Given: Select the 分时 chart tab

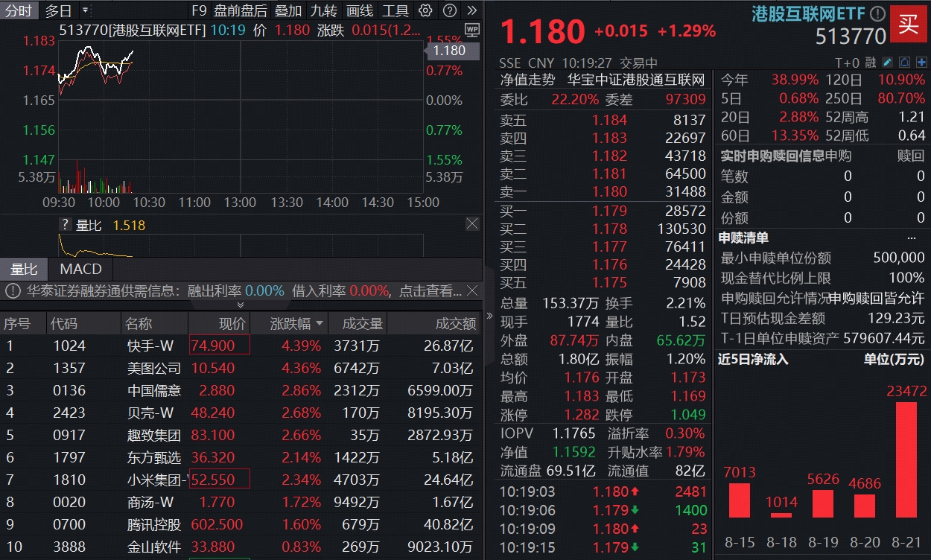Looking at the screenshot, I should pyautogui.click(x=18, y=10).
